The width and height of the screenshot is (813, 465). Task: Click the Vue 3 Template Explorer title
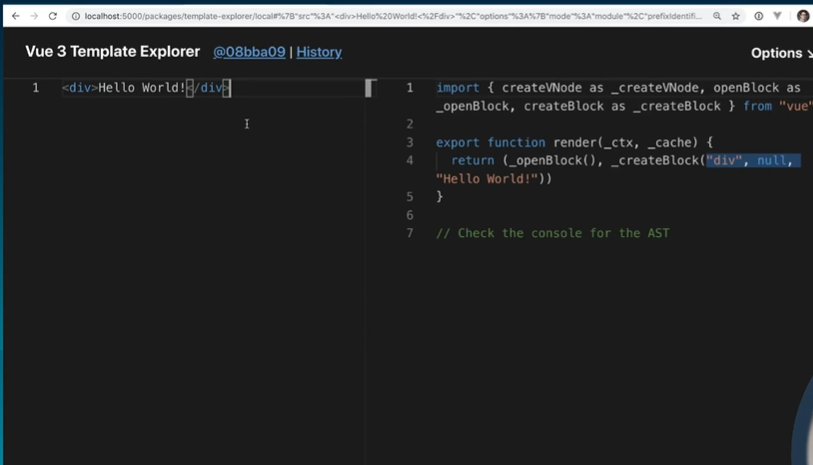point(113,51)
